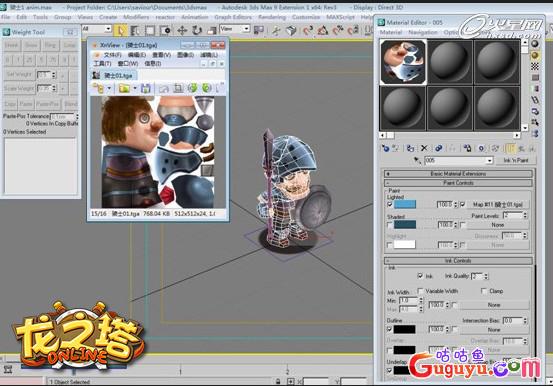This screenshot has width=553, height=386.
Task: Enable the Variable Width checkbox
Action: pos(420,291)
